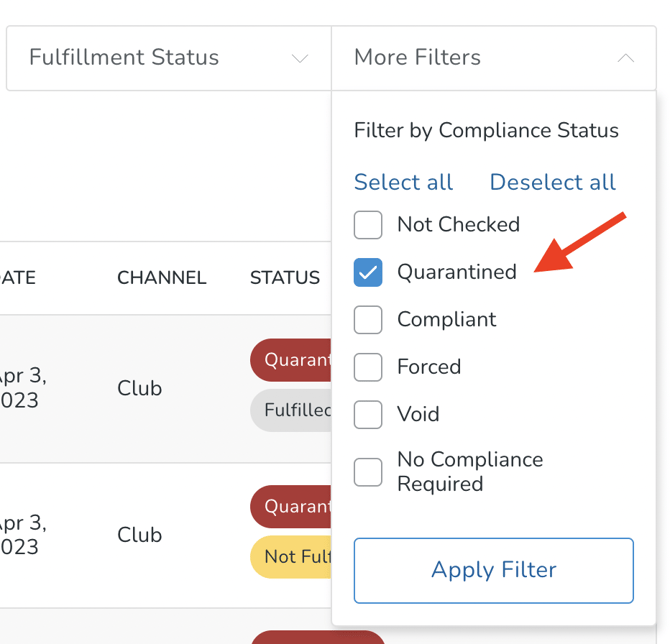Click the CHANNEL column header
The height and width of the screenshot is (644, 670).
(161, 278)
